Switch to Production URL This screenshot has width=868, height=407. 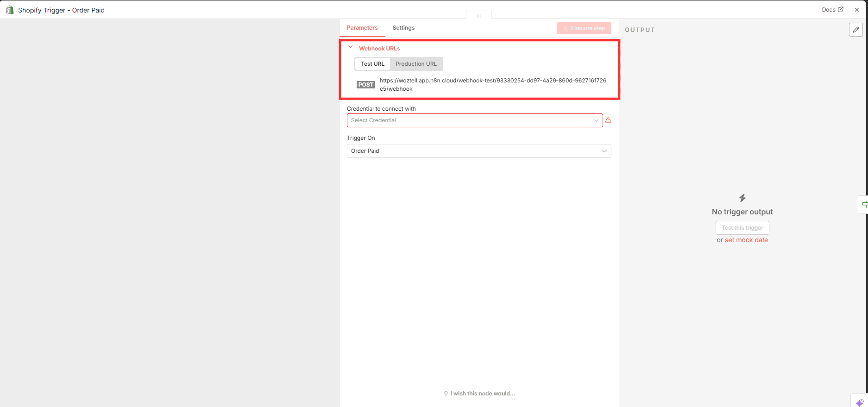tap(416, 64)
